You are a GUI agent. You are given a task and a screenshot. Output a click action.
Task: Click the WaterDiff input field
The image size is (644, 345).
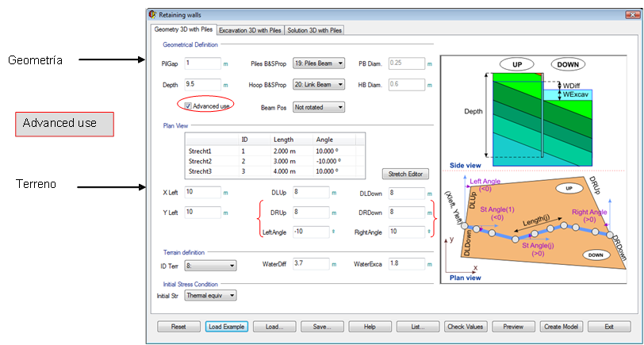coord(311,264)
